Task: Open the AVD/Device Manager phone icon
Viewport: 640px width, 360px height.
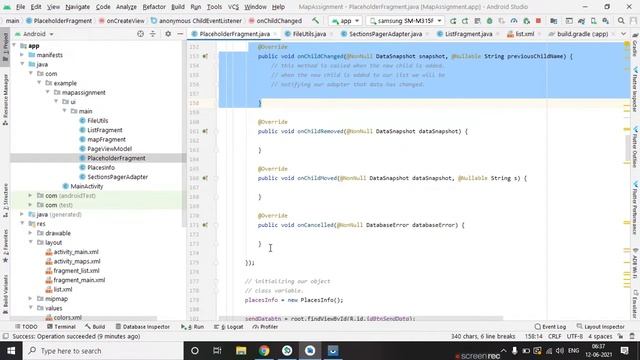Action: 593,21
